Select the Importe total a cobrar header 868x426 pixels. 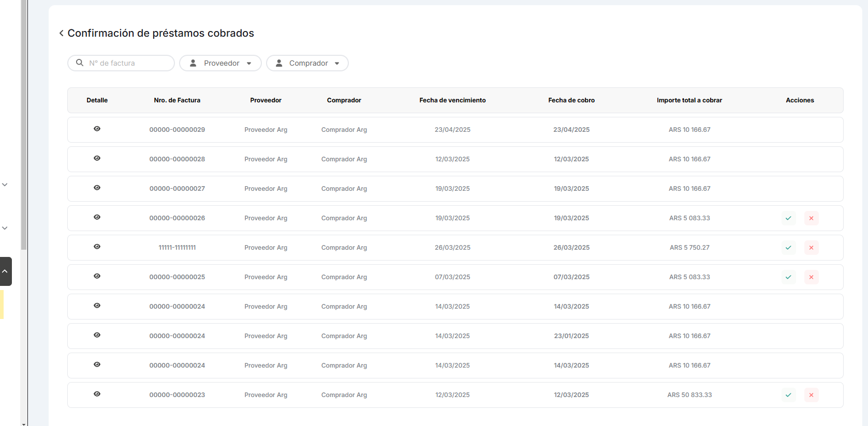pos(689,100)
